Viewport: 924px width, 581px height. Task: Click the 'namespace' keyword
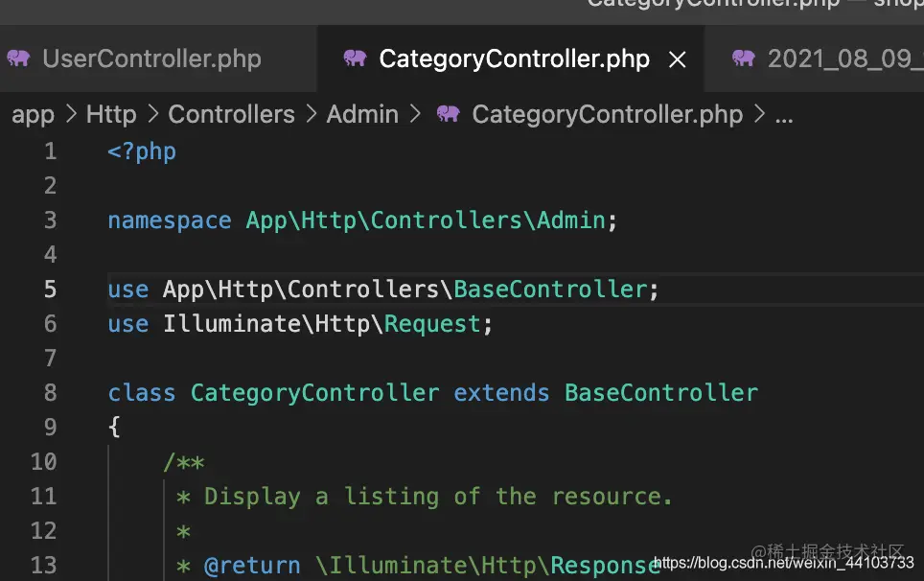pos(169,221)
